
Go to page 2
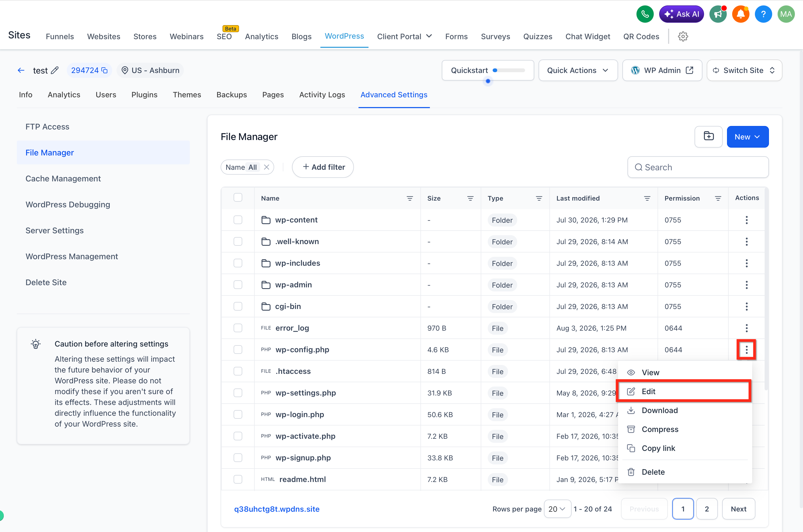tap(707, 509)
